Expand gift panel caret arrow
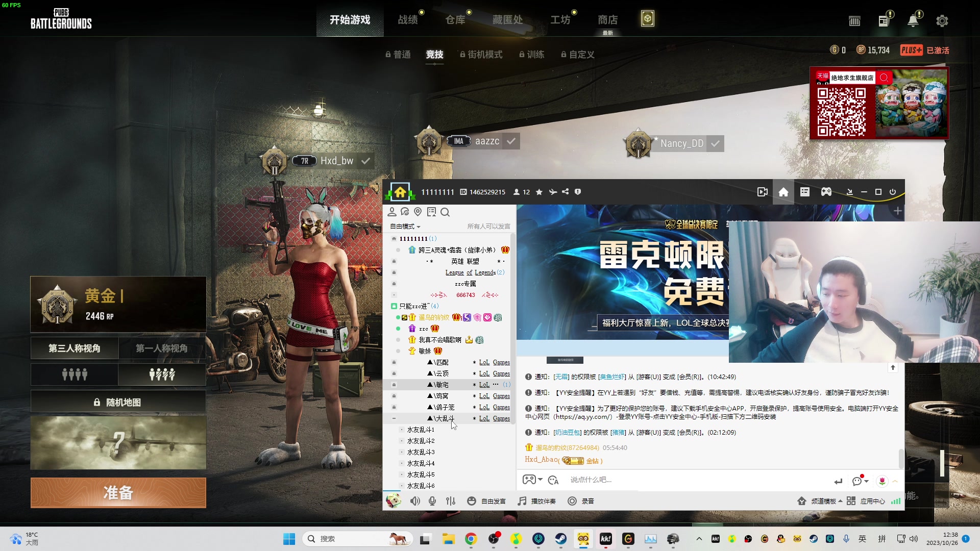This screenshot has height=551, width=980. (x=895, y=481)
